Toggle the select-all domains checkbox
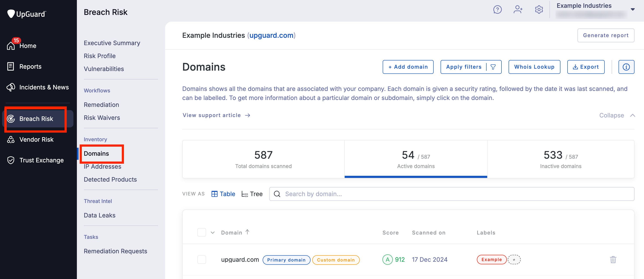The image size is (644, 279). coord(201,233)
